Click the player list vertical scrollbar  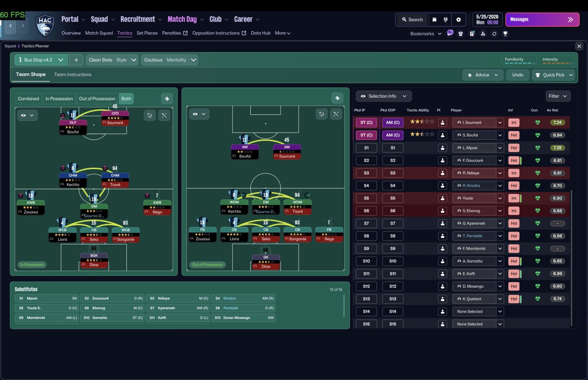pos(572,257)
